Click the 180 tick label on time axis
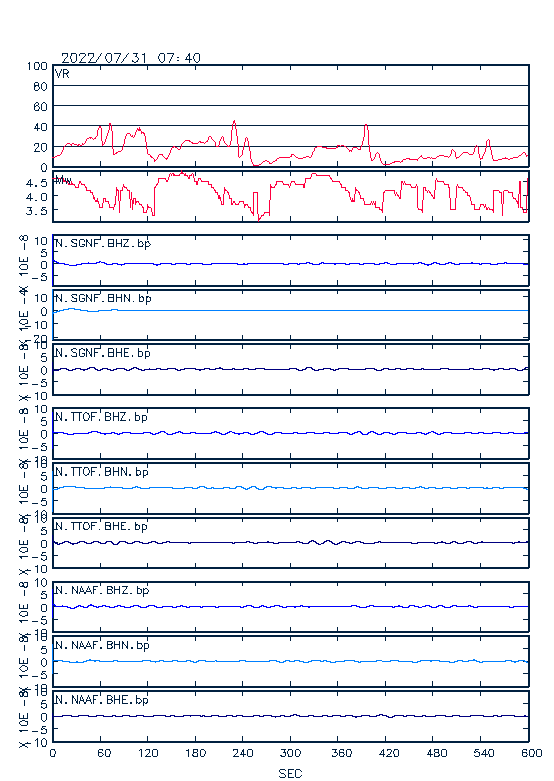The height and width of the screenshot is (781, 554). coord(195,753)
